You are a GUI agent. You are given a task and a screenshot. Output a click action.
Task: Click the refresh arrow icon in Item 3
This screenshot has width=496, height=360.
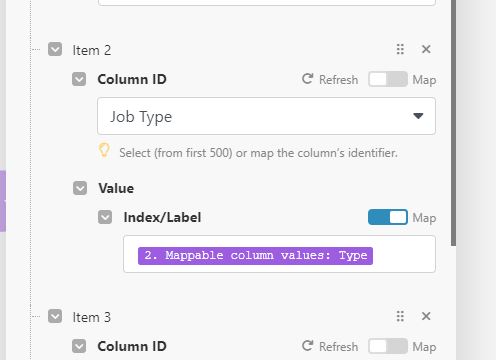[x=307, y=346]
